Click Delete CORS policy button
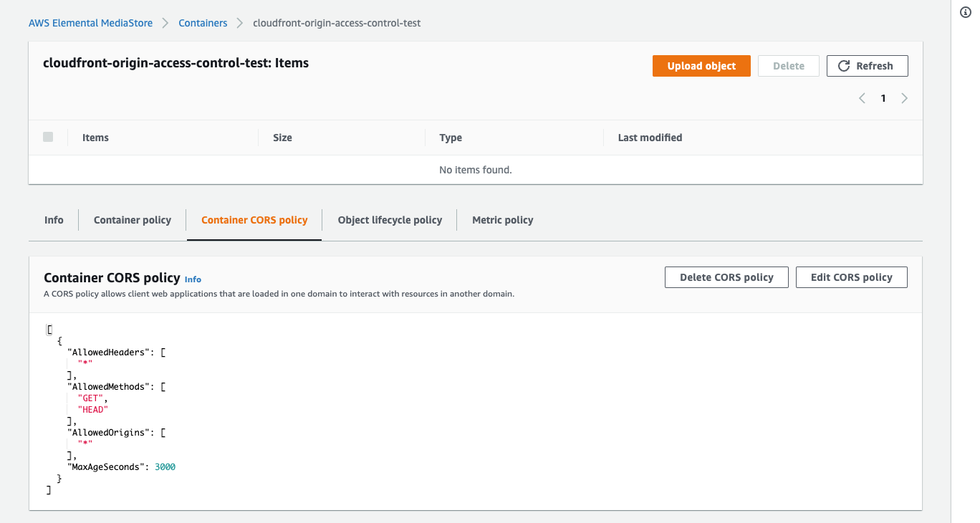This screenshot has width=980, height=523. click(726, 277)
